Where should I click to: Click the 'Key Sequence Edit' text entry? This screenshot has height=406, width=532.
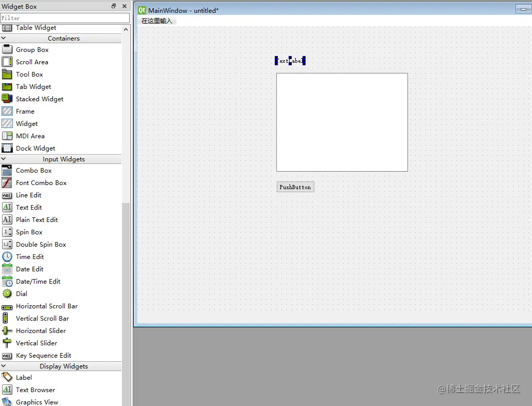pos(43,356)
